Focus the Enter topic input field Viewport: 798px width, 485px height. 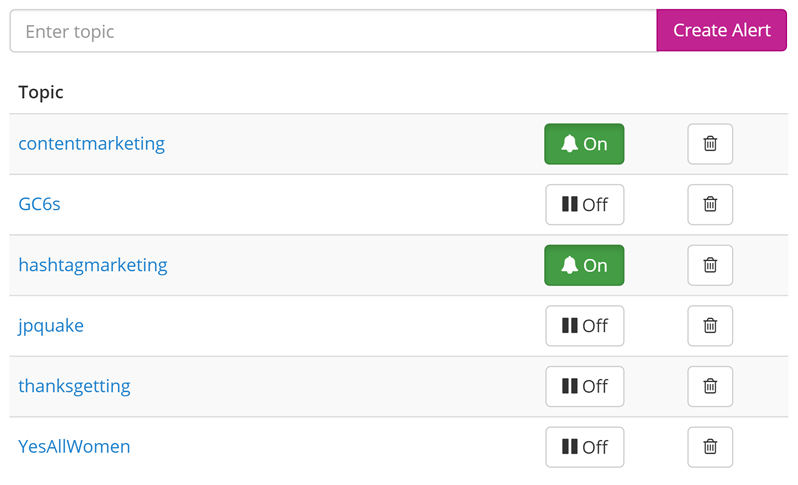[x=333, y=31]
